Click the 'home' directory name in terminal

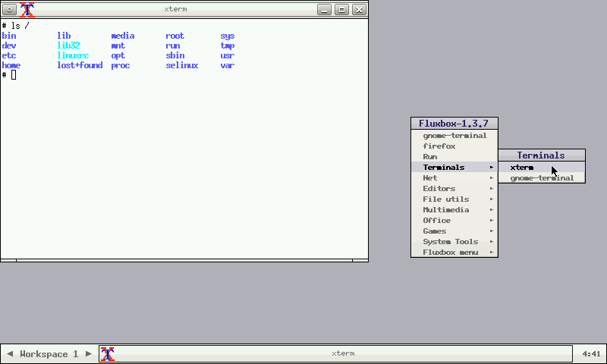coord(11,65)
